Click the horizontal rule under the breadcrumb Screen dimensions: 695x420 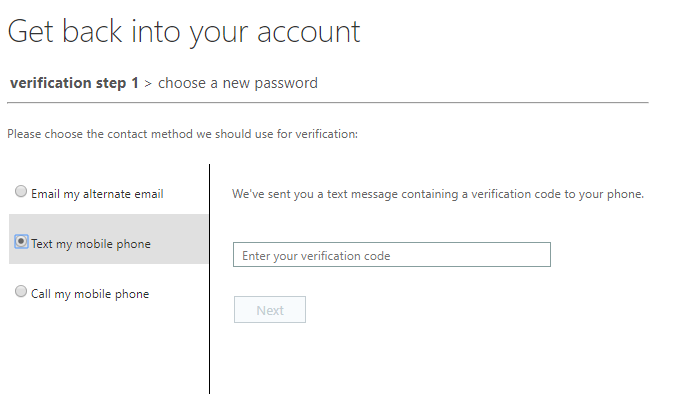pos(328,103)
